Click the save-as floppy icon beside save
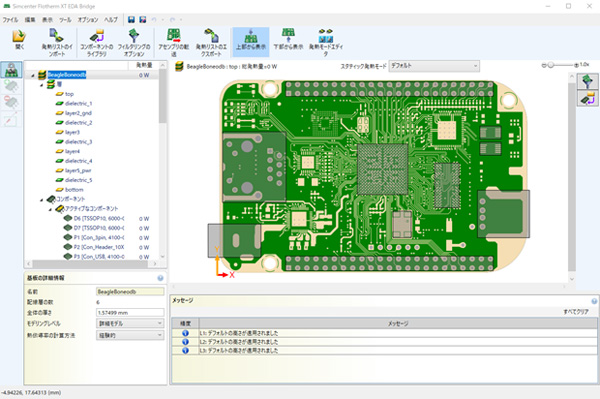The width and height of the screenshot is (600, 399). [143, 20]
